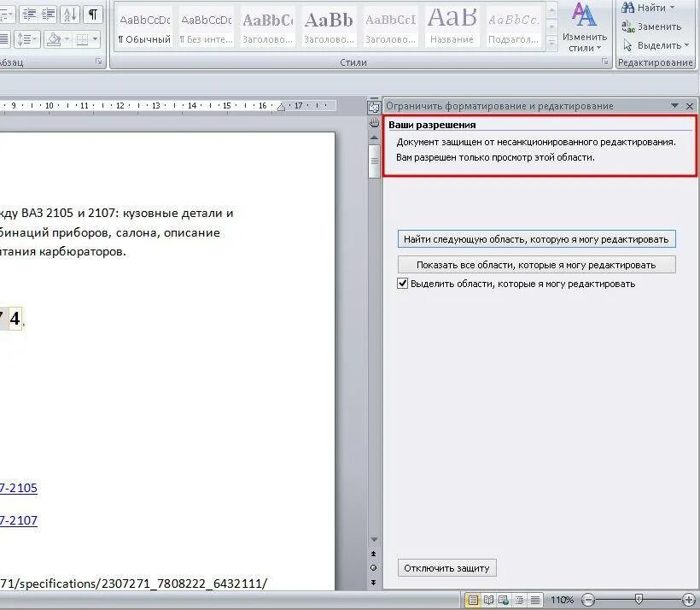Click the zoom slider handle
Viewport: 700px width, 610px height.
point(639,599)
